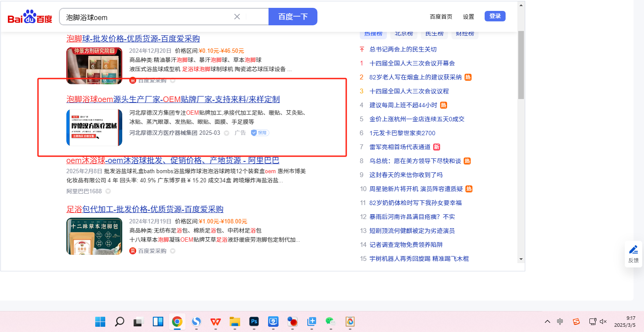The width and height of the screenshot is (644, 332).
Task: Expand dropdown arrow next to 阿里巴巴1688
Action: coord(108,191)
